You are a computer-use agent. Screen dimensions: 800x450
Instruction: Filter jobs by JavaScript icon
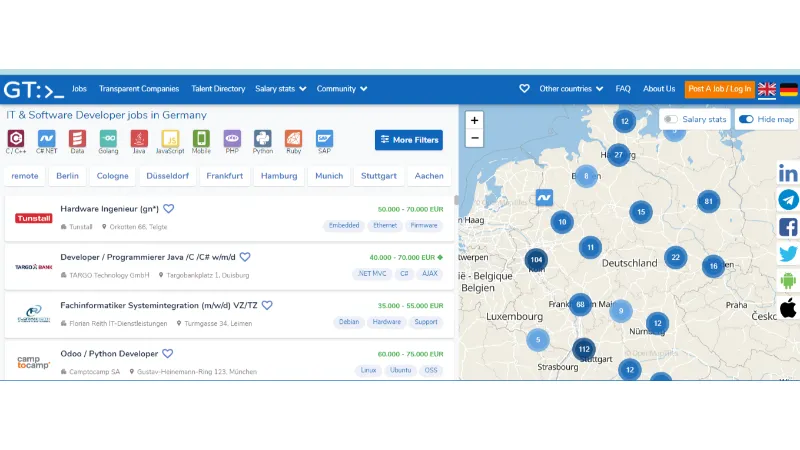(170, 139)
